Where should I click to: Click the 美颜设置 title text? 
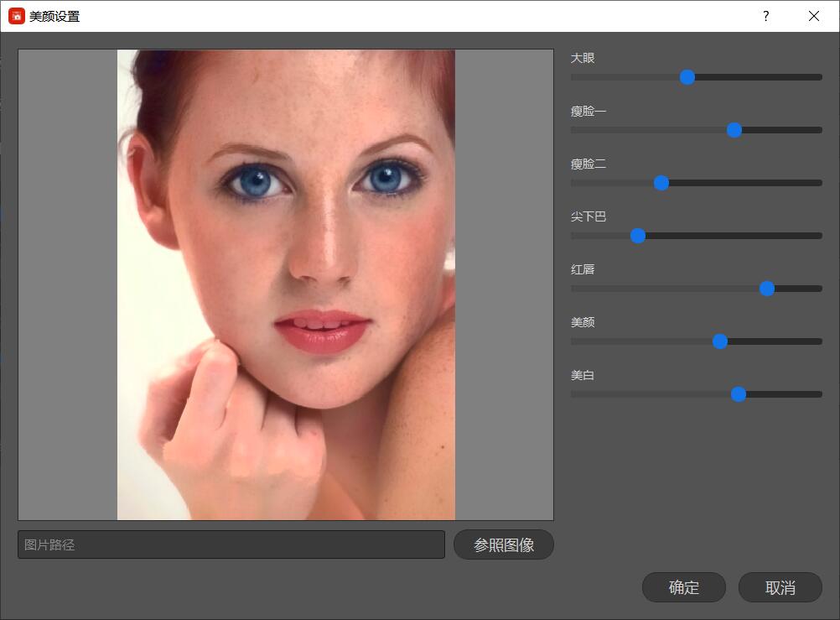54,16
